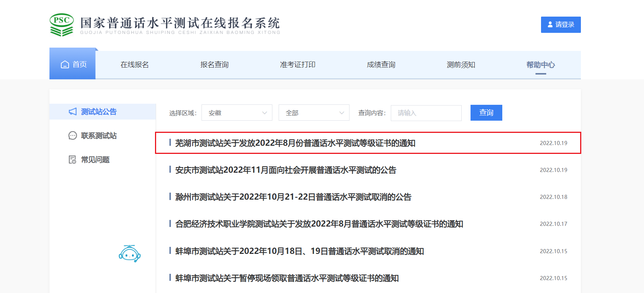The height and width of the screenshot is (293, 644).
Task: Click the blue 查询 search button
Action: [486, 113]
